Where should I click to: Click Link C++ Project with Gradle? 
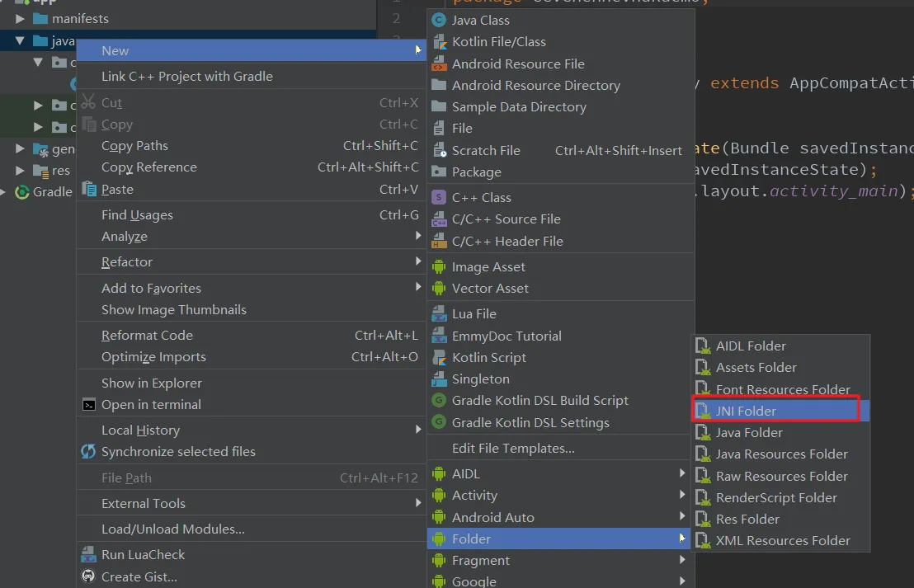coord(187,77)
